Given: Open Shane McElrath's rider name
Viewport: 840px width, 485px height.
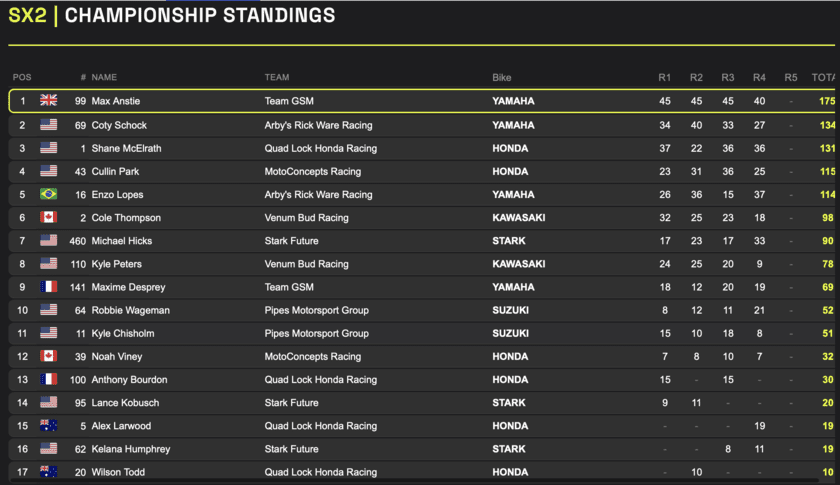Looking at the screenshot, I should tap(126, 148).
